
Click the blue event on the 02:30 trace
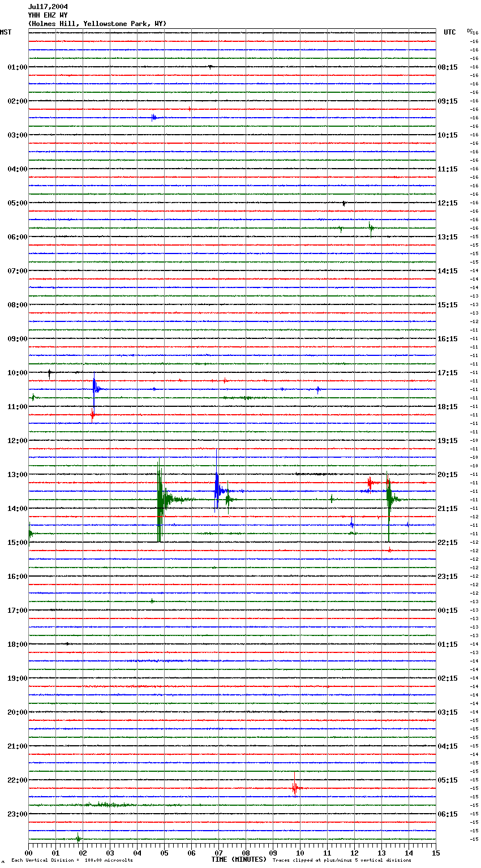[154, 118]
